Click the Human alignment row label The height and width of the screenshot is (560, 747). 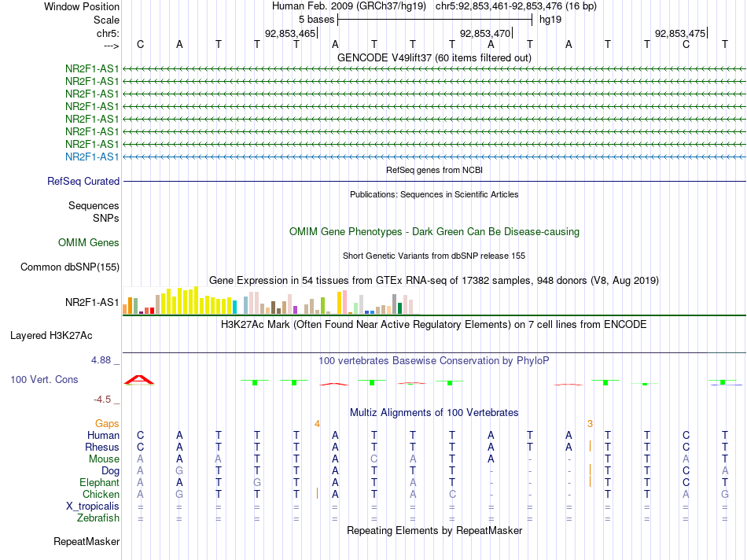(103, 435)
